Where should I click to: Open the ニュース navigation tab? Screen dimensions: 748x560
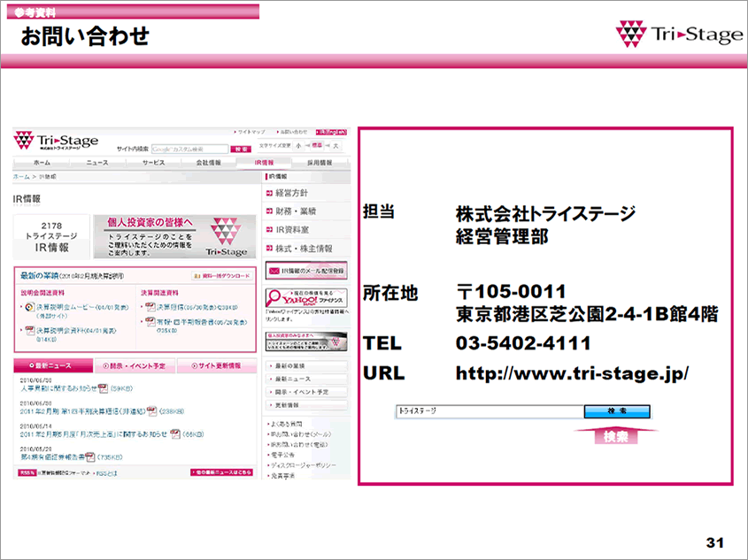97,163
